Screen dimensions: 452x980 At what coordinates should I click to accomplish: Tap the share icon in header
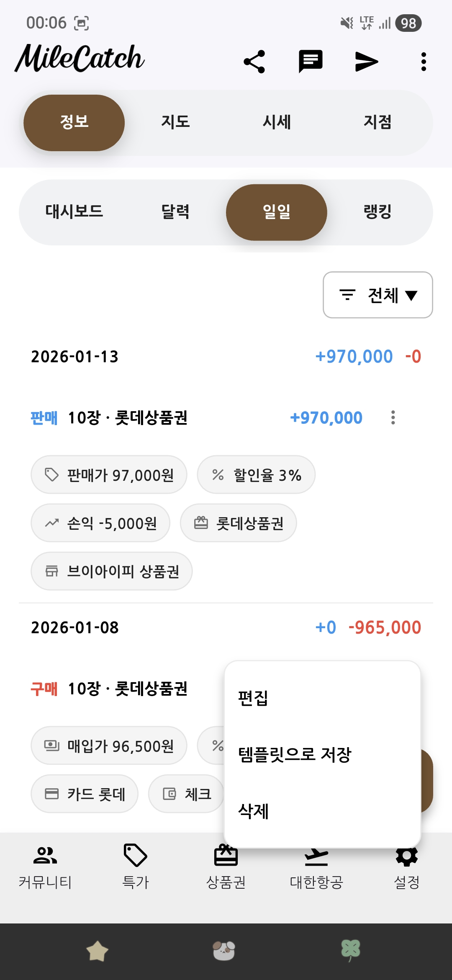[254, 62]
